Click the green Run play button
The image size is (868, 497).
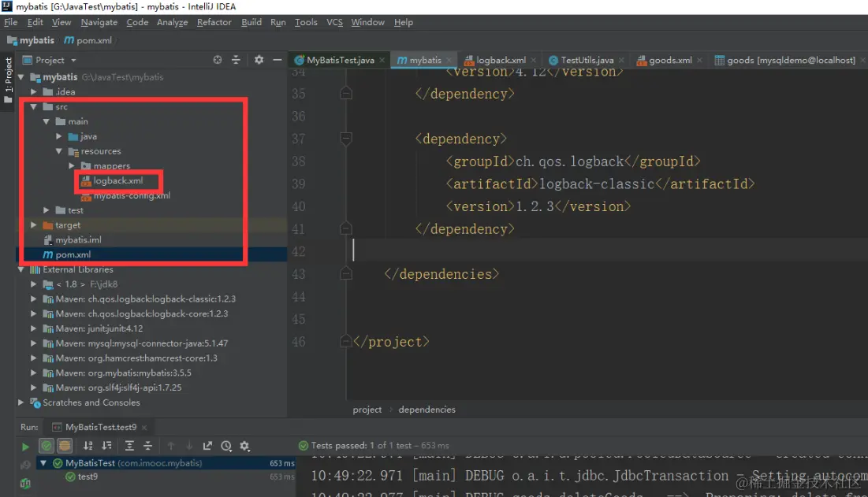coord(25,446)
